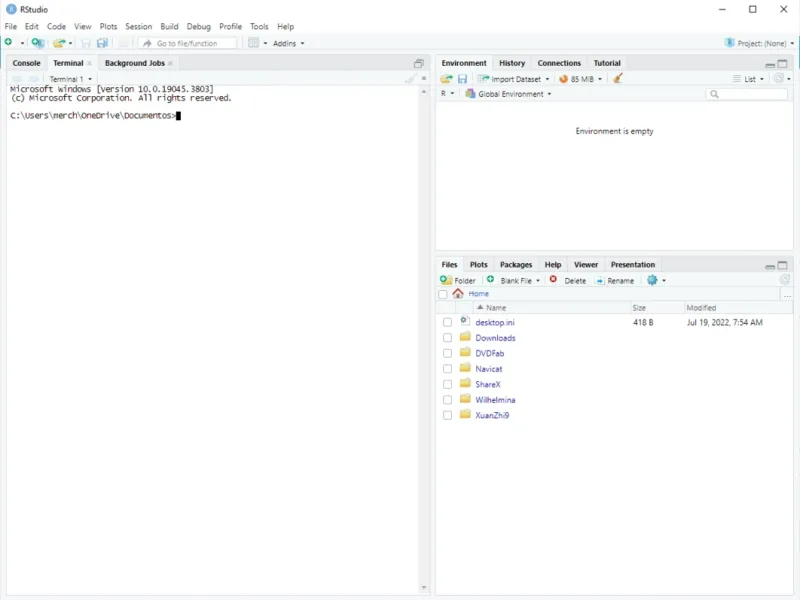Open the Addins dropdown
800x600 pixels.
[x=288, y=43]
